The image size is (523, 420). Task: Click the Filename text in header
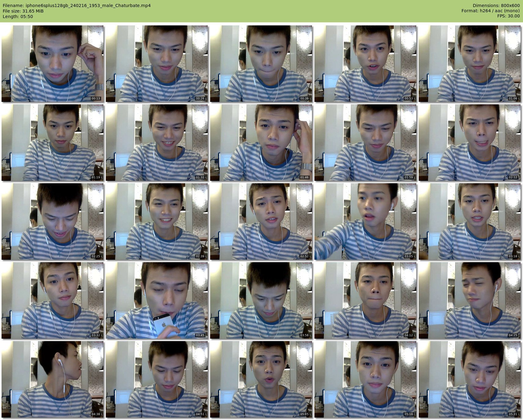tap(76, 6)
